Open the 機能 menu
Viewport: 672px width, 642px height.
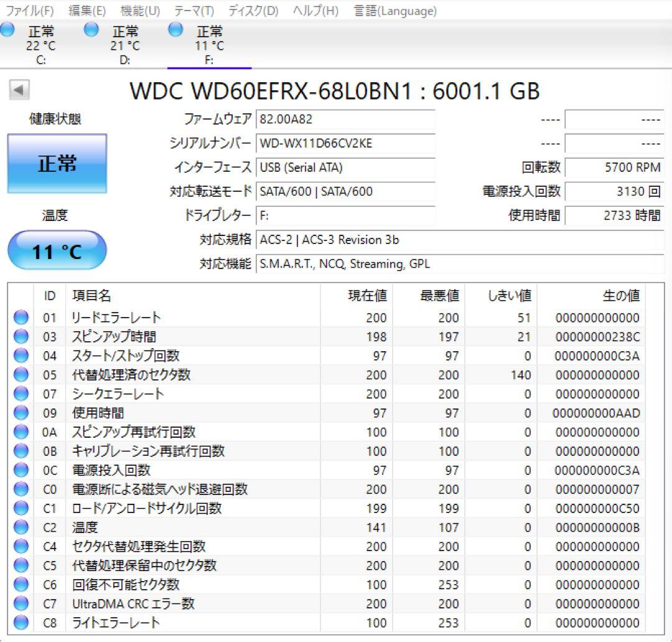pos(139,11)
